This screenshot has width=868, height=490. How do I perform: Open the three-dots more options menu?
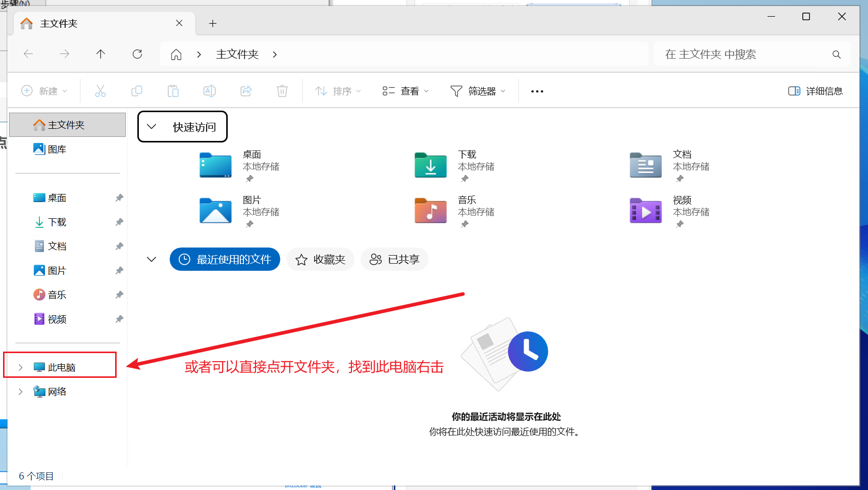coord(537,91)
